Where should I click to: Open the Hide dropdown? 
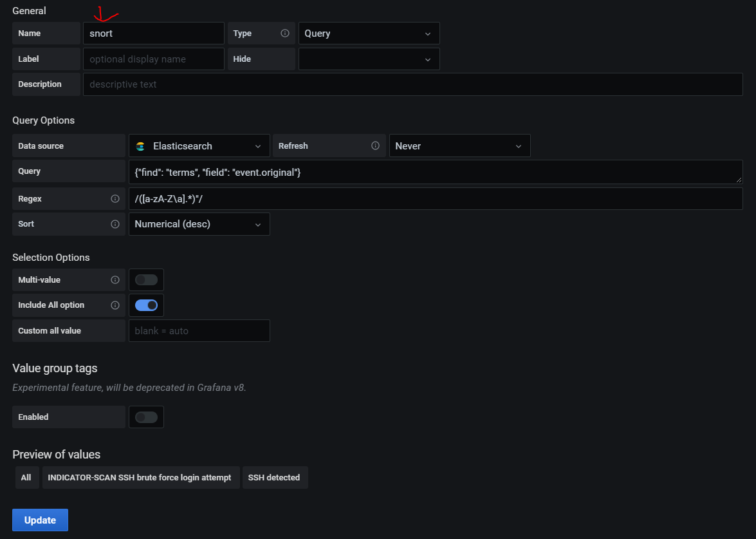[369, 59]
